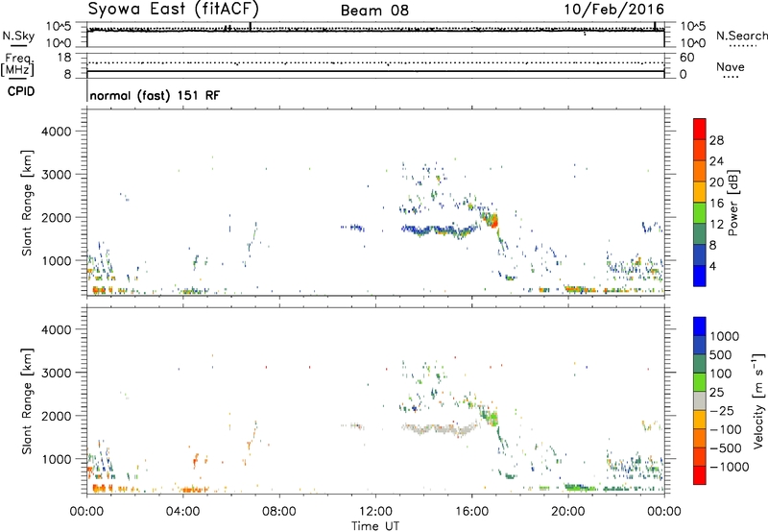The width and height of the screenshot is (768, 532).
Task: Click the '-25' velocity colorbar tick label
Action: (x=722, y=410)
